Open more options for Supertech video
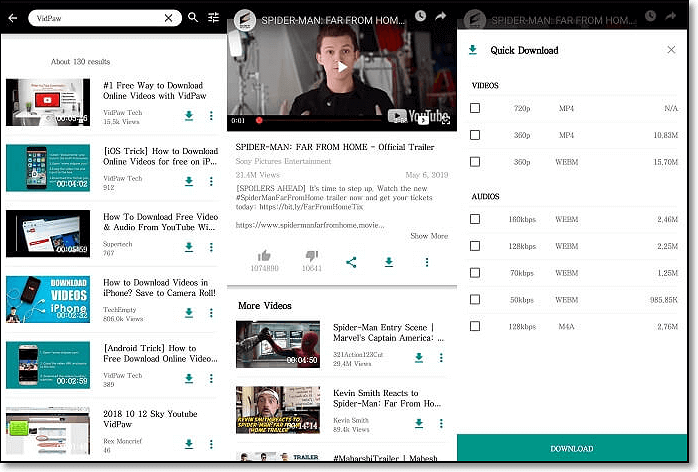698x472 pixels. (211, 247)
